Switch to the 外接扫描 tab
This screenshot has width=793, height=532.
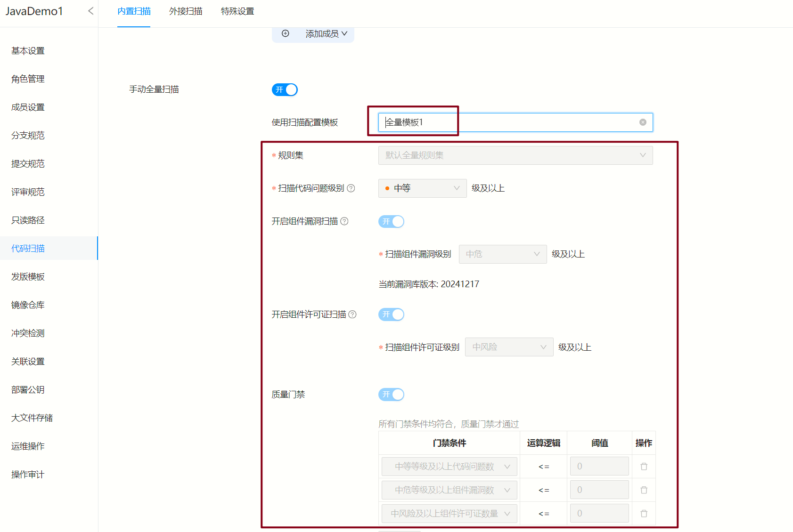point(186,11)
